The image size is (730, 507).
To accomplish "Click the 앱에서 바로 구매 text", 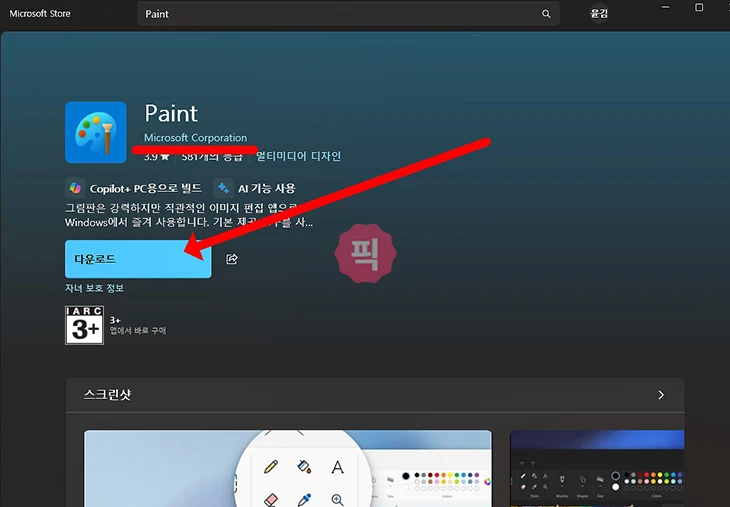I will click(138, 331).
